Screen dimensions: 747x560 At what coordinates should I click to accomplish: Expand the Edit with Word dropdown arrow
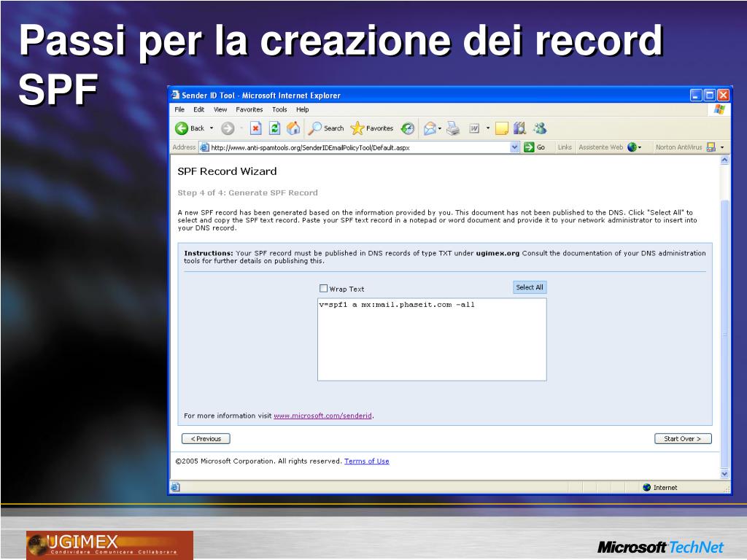coord(488,128)
